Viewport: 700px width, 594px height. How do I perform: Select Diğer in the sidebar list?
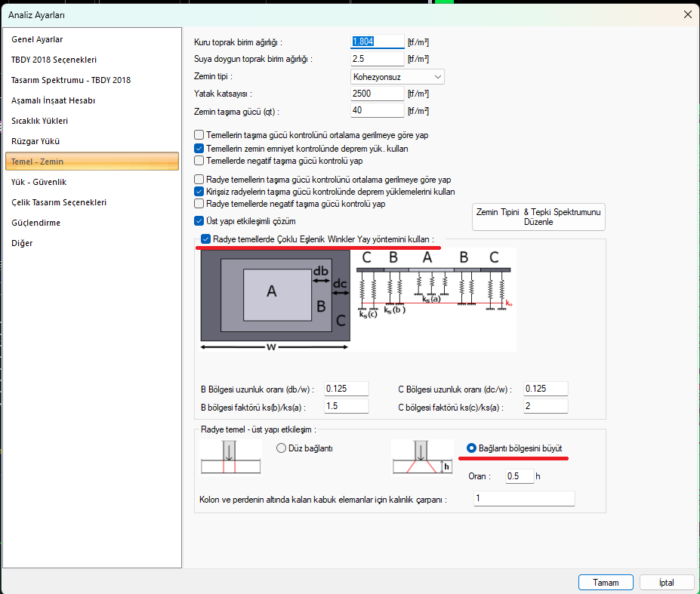click(92, 243)
